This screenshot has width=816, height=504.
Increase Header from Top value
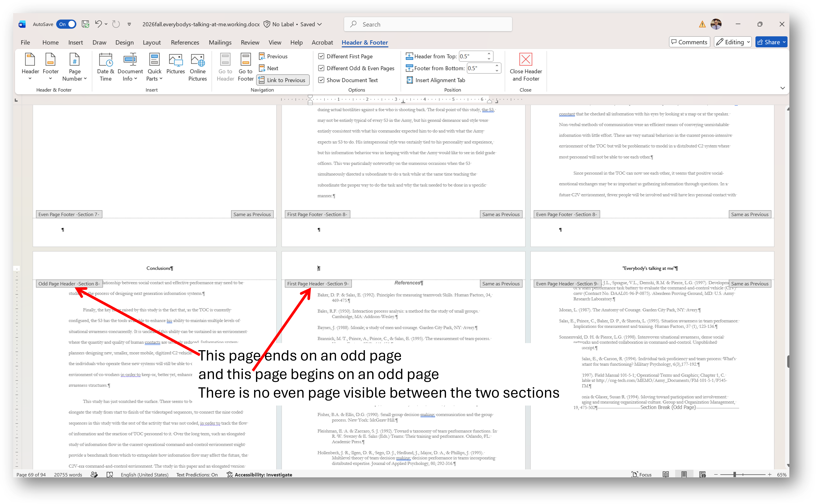[489, 54]
